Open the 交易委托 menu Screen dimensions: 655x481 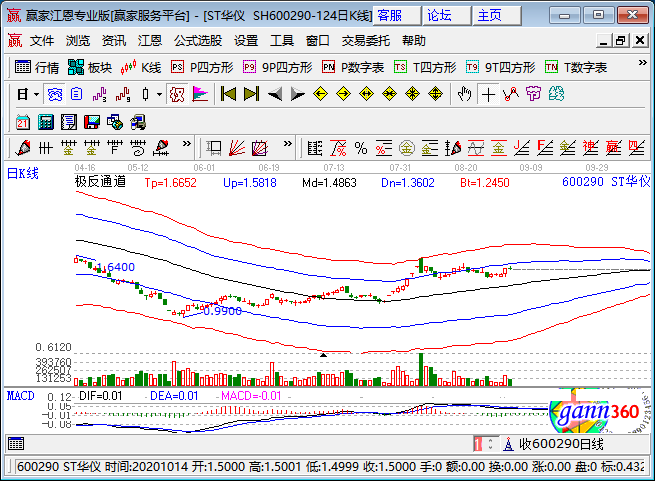tap(366, 41)
